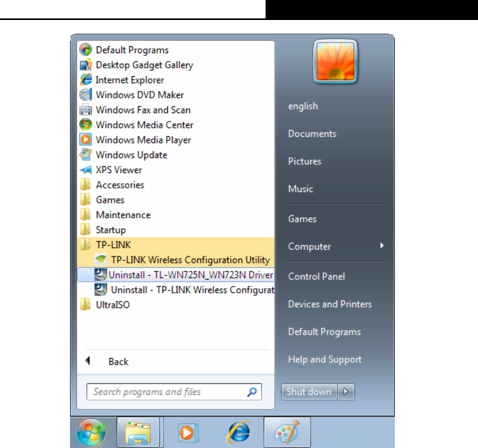Click the Windows Update icon

point(86,155)
